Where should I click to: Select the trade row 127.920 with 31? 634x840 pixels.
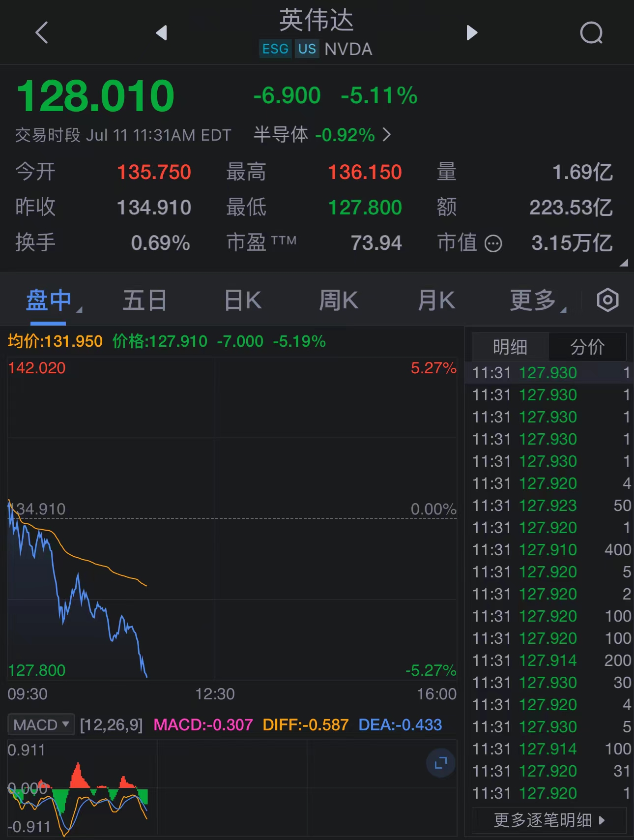click(x=549, y=771)
